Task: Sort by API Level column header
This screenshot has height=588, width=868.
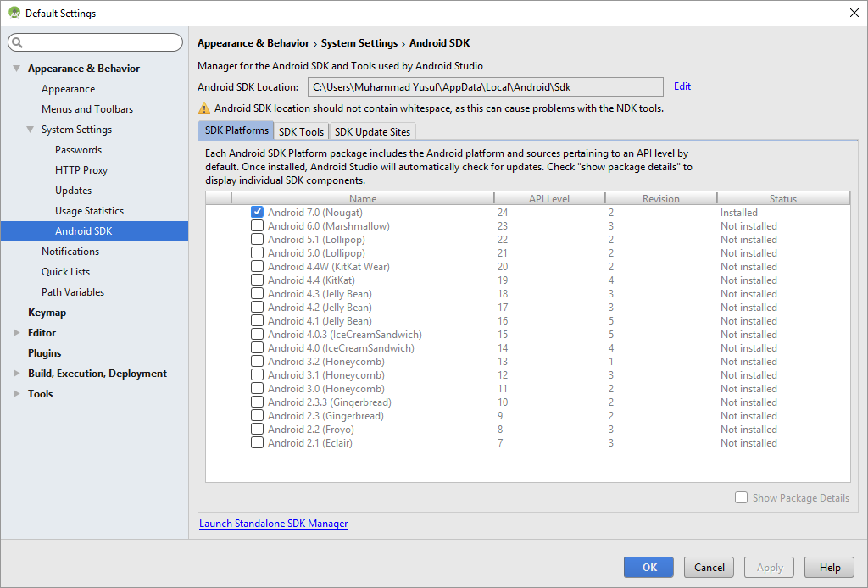Action: pyautogui.click(x=549, y=198)
